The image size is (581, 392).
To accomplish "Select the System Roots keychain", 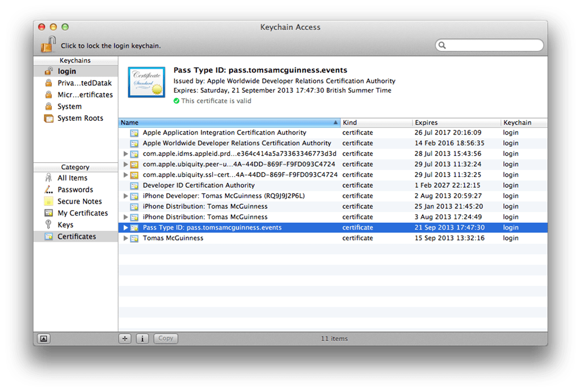I will coord(80,118).
